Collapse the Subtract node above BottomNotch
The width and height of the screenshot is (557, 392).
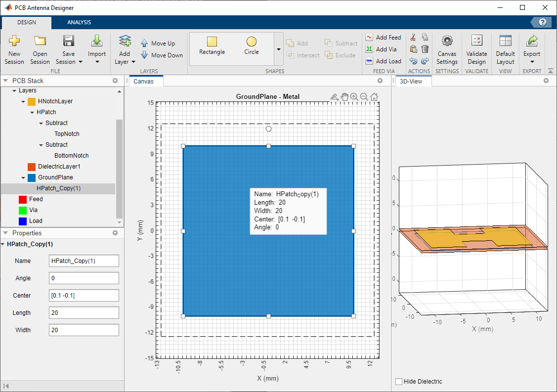click(41, 145)
